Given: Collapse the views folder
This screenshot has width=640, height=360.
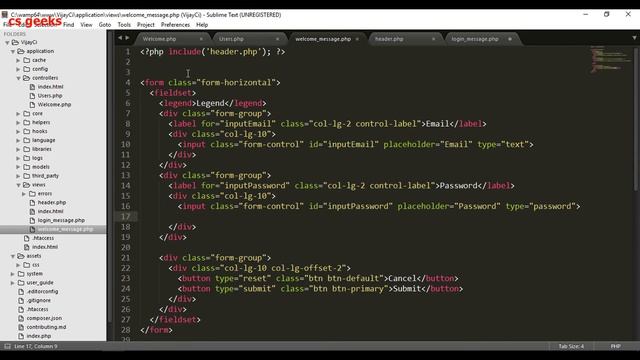Looking at the screenshot, I should click(x=18, y=185).
